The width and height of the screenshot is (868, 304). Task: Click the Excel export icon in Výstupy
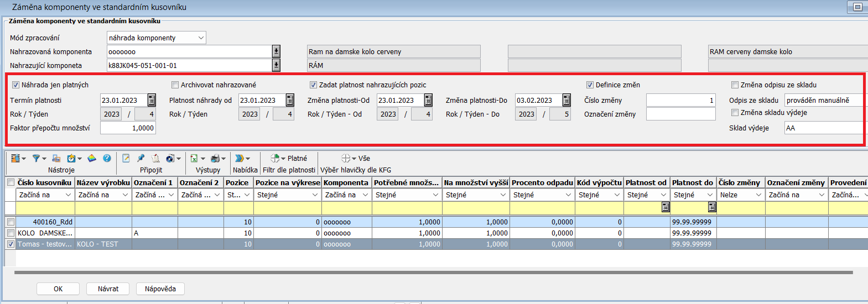pos(194,159)
